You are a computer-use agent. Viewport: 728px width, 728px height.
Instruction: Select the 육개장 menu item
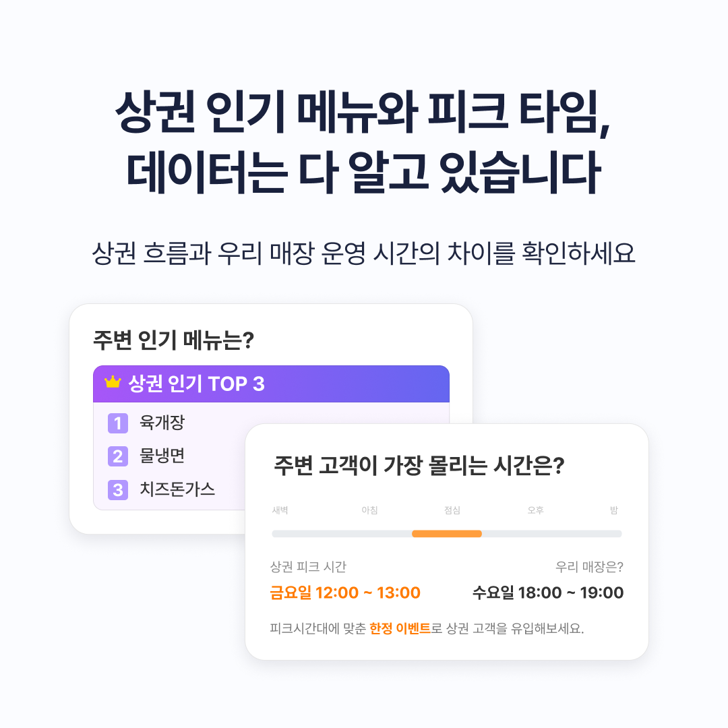[x=162, y=423]
